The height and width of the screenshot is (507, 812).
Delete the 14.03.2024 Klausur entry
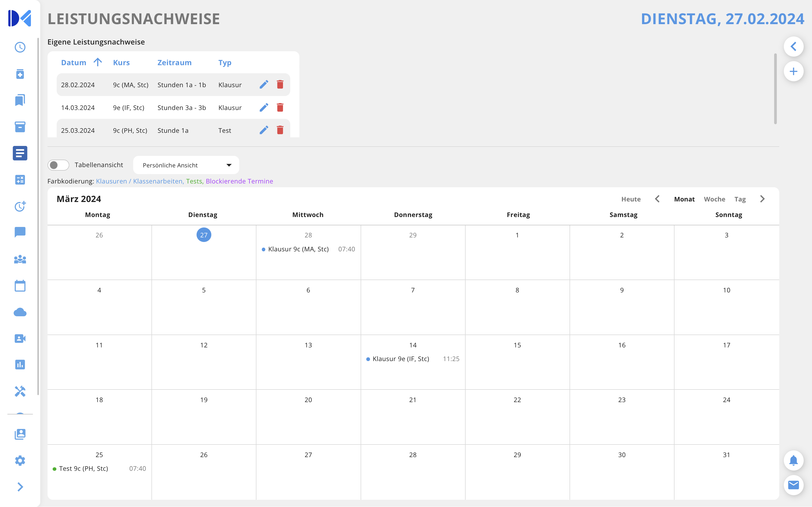280,107
